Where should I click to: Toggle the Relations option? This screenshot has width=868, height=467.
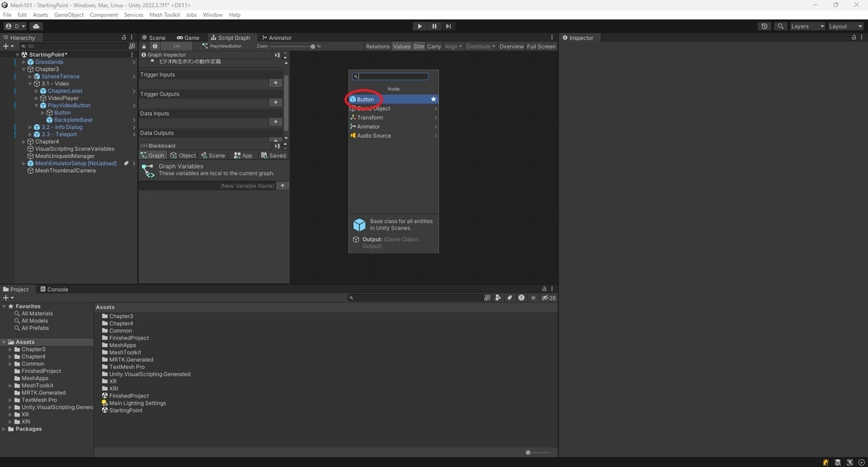[x=378, y=46]
